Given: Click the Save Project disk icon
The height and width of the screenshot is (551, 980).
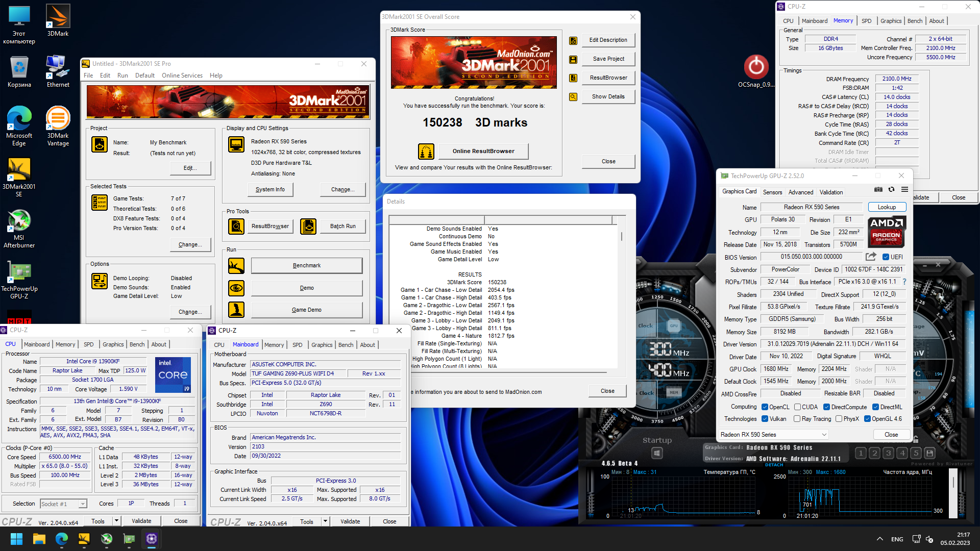Looking at the screenshot, I should point(573,59).
